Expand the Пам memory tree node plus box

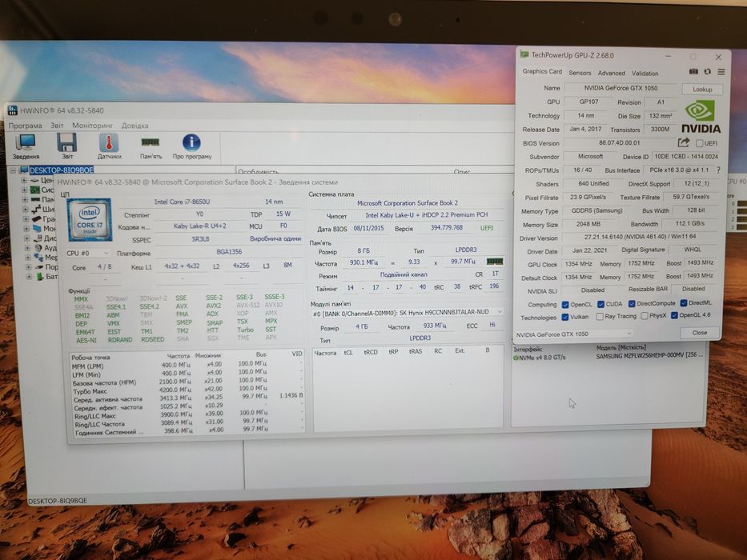(24, 200)
